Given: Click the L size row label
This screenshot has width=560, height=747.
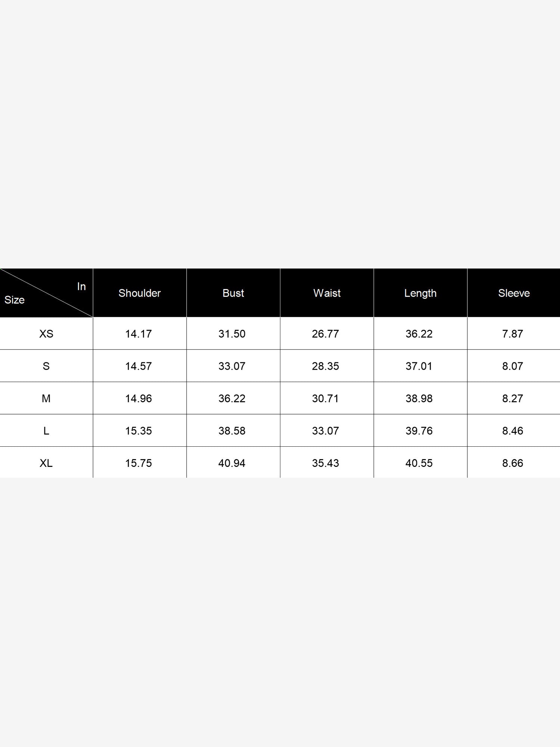Looking at the screenshot, I should tap(46, 431).
